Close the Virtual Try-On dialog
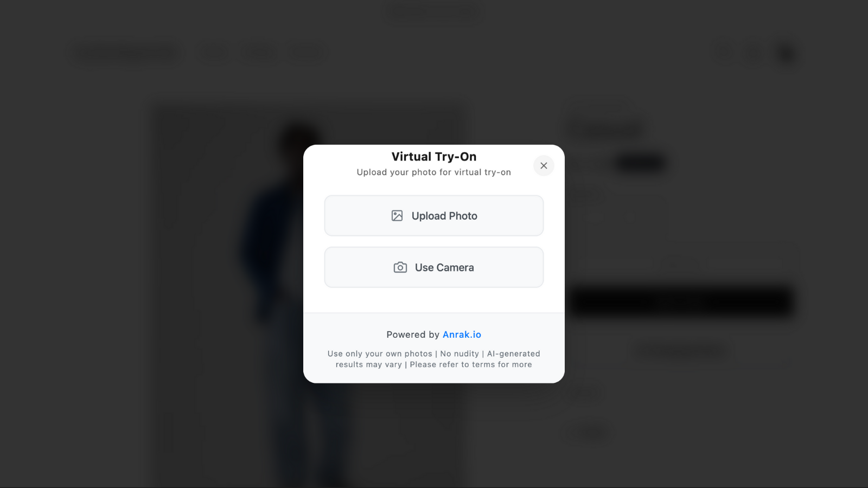The width and height of the screenshot is (868, 488). (x=544, y=166)
